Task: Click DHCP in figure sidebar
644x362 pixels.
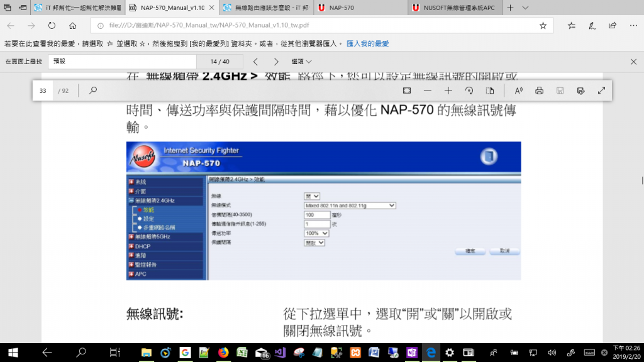Action: [143, 246]
